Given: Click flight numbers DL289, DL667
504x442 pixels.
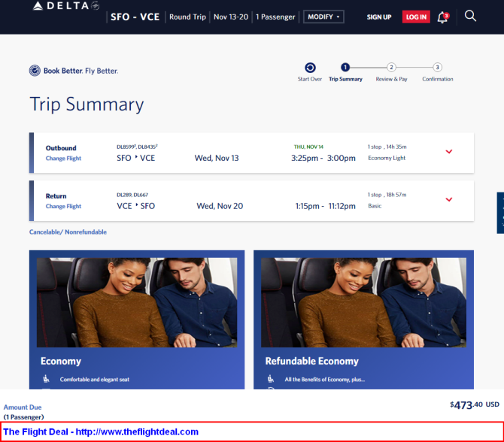Looking at the screenshot, I should (x=132, y=195).
